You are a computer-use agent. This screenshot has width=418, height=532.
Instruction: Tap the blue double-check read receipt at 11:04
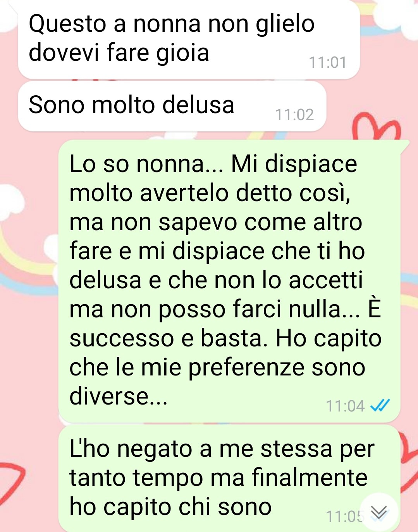tap(380, 406)
